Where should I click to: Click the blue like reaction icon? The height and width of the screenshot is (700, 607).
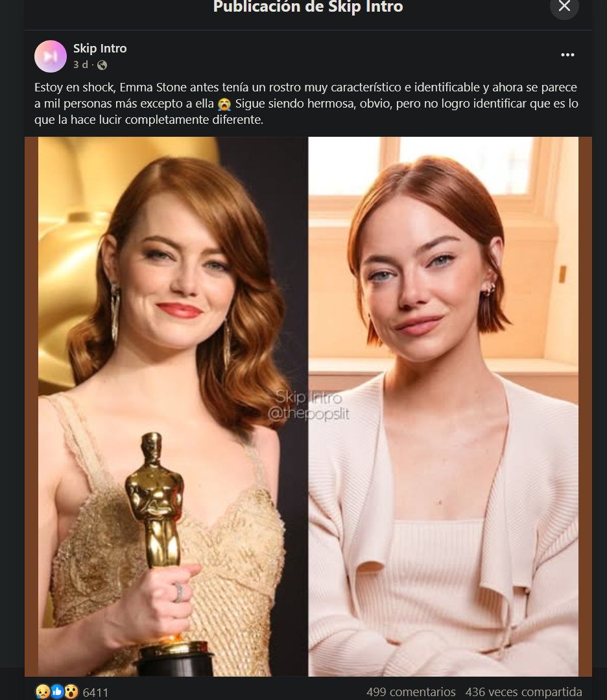[x=57, y=692]
